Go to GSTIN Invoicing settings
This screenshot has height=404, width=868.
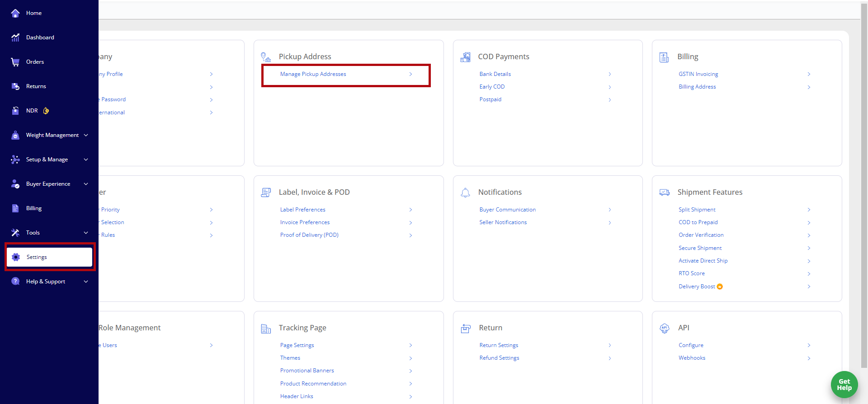(x=698, y=74)
